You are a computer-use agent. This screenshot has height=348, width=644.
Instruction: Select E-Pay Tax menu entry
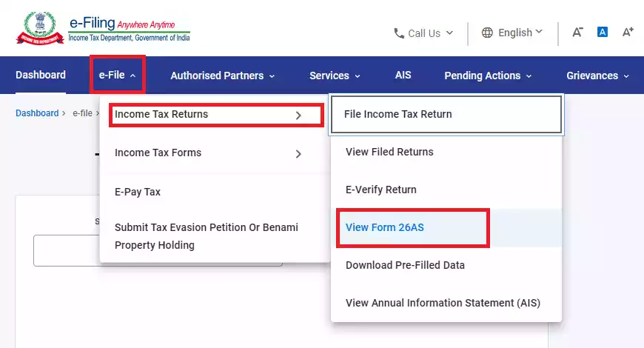138,192
